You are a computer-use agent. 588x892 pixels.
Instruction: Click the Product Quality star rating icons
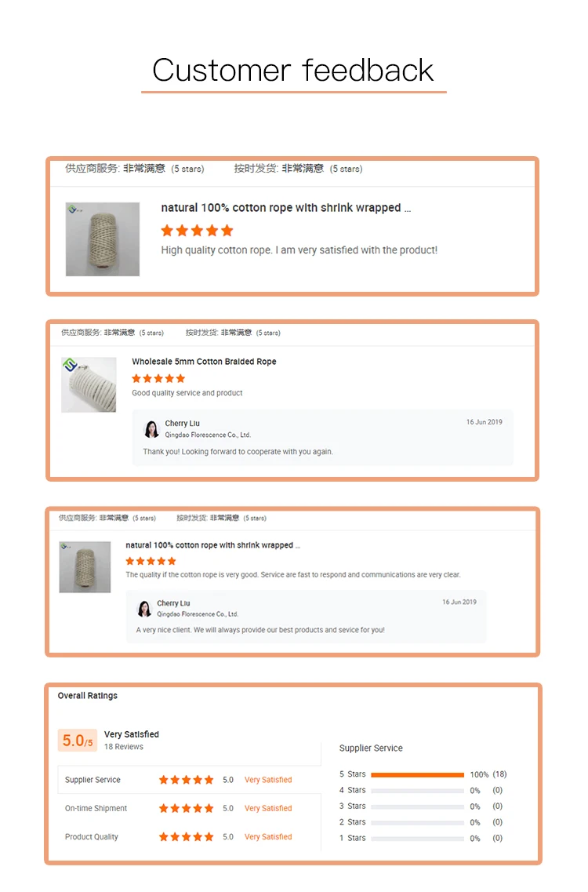pos(186,837)
